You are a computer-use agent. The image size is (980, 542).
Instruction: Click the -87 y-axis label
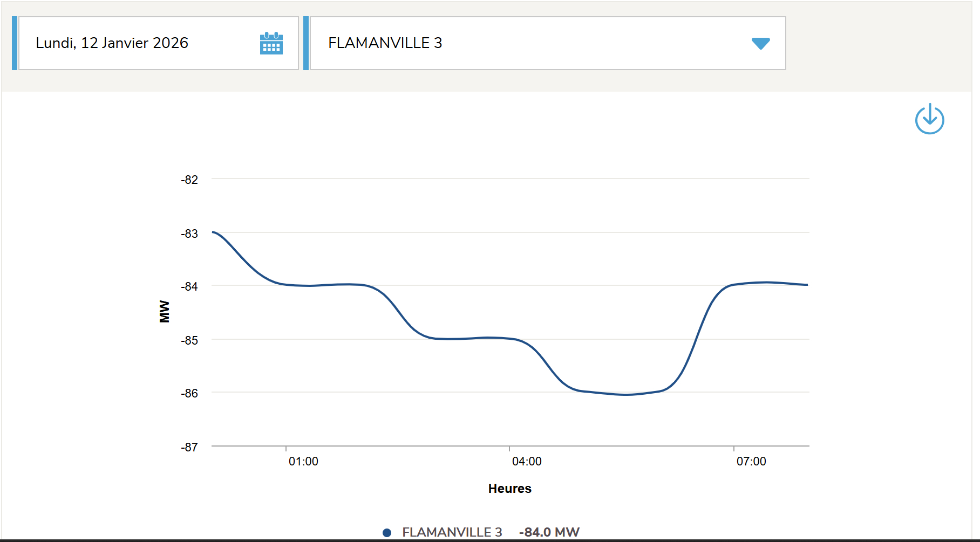189,448
